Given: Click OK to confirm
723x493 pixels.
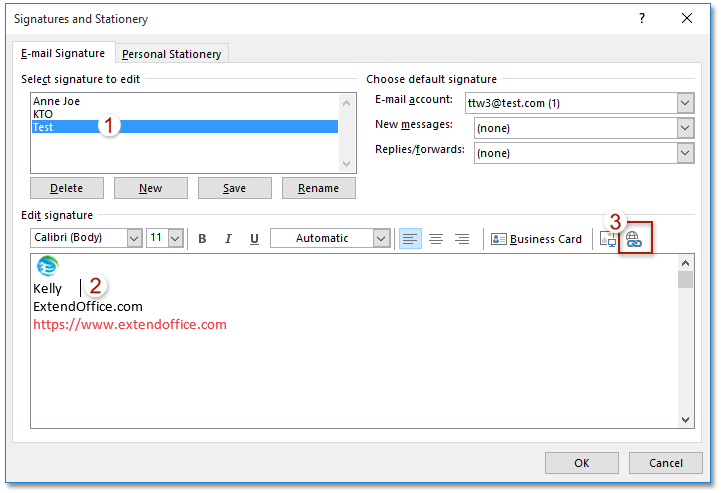Looking at the screenshot, I should (581, 463).
